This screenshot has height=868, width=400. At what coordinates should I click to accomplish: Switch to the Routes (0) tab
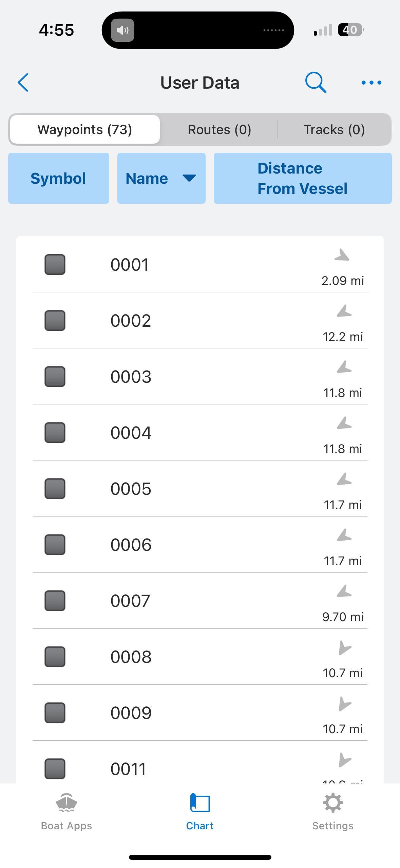click(219, 130)
